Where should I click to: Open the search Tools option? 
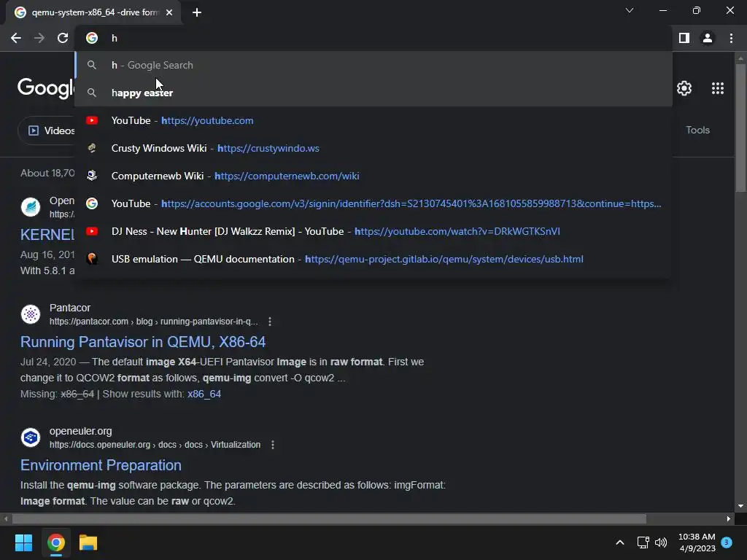click(x=697, y=130)
